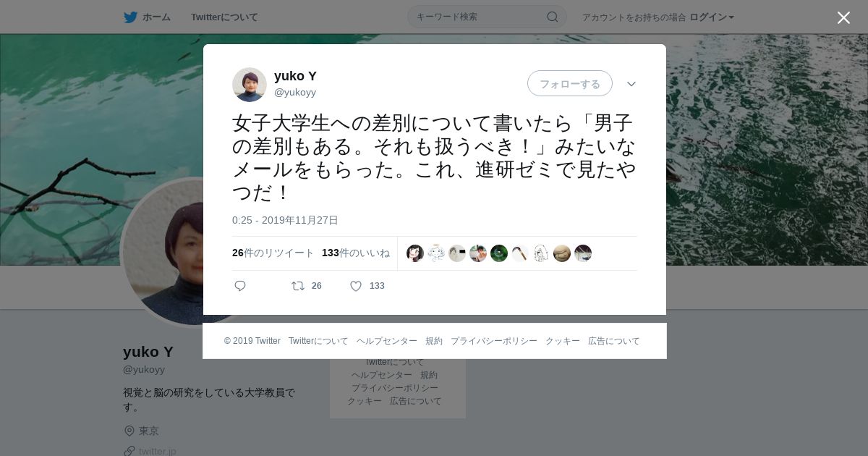Screen dimensions: 868x456
Task: Open the ログイン dropdown
Action: coord(712,17)
